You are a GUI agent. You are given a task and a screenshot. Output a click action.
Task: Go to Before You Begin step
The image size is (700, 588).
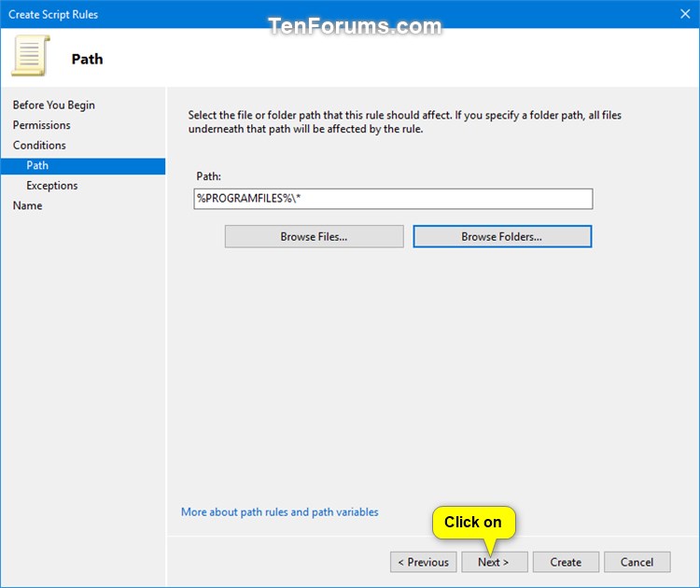pyautogui.click(x=53, y=105)
